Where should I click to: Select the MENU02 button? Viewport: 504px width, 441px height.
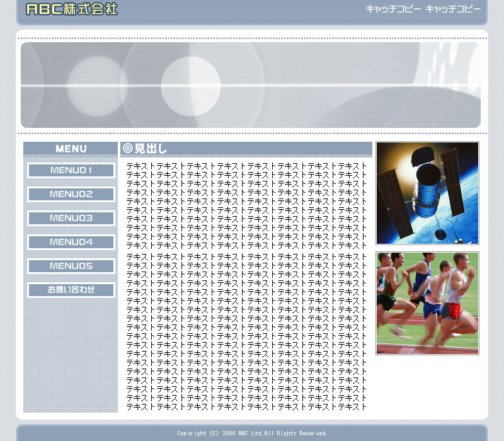point(71,194)
